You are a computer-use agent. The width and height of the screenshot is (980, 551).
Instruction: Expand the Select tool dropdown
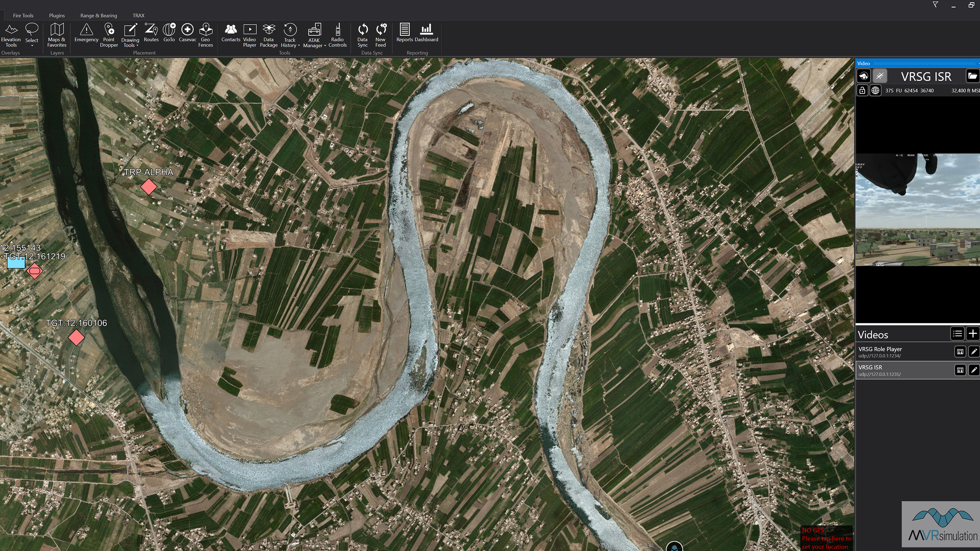click(32, 46)
